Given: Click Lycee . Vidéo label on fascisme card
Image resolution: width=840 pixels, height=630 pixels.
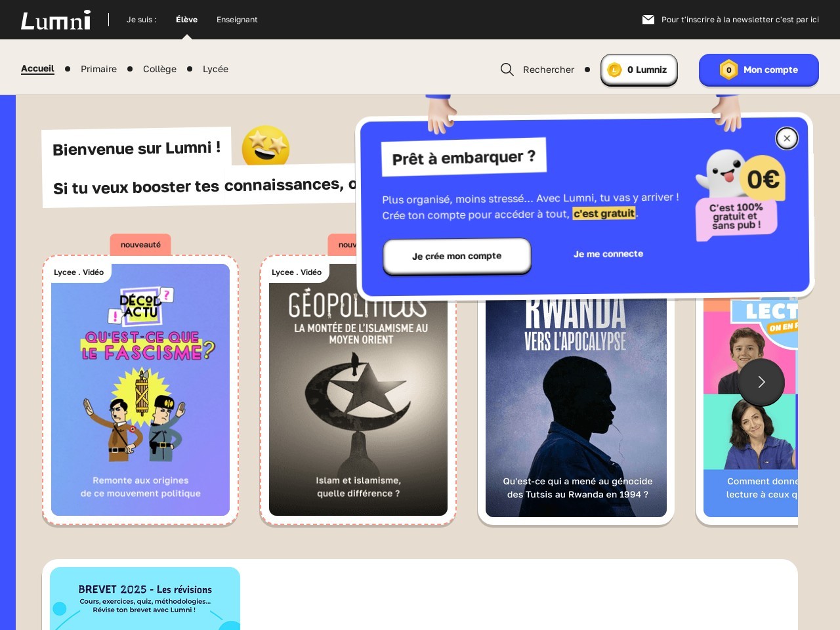Looking at the screenshot, I should (x=79, y=272).
